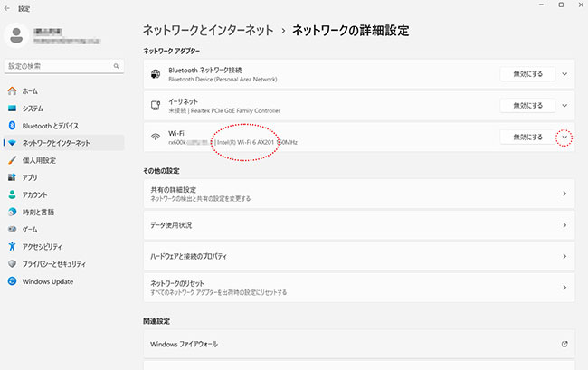
Task: Minimize the Settings window
Action: click(x=541, y=5)
